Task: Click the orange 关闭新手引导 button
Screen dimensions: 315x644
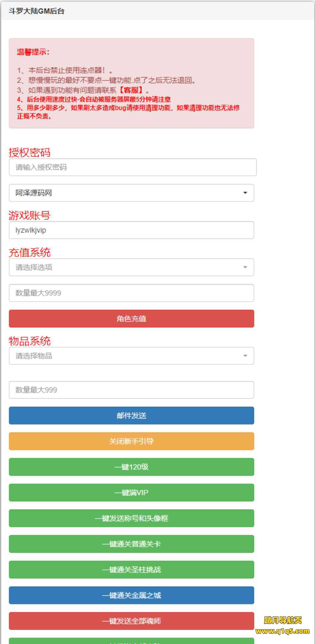Action: [x=131, y=441]
